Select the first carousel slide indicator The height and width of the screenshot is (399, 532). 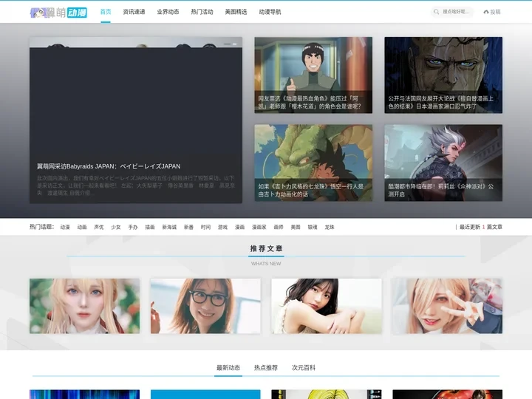point(228,44)
